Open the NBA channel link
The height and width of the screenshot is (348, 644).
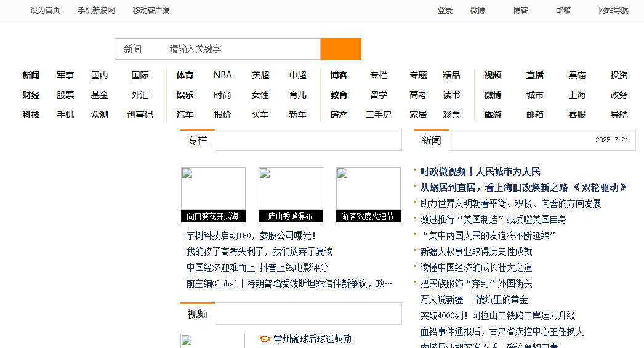tap(223, 75)
